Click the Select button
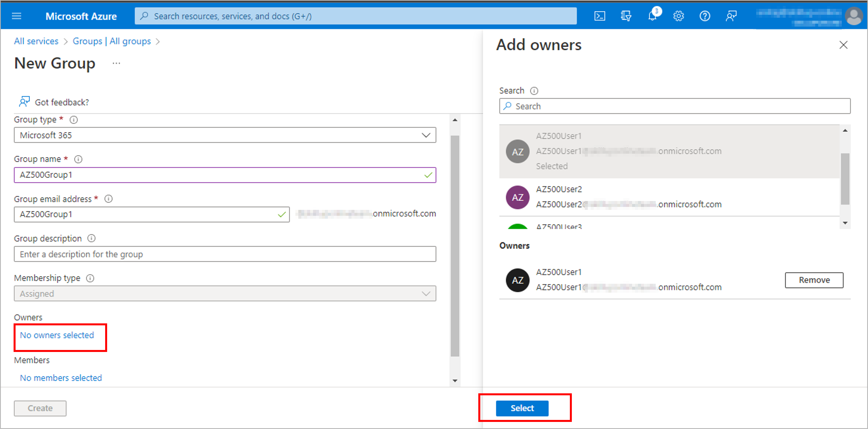The width and height of the screenshot is (868, 429). pyautogui.click(x=522, y=408)
